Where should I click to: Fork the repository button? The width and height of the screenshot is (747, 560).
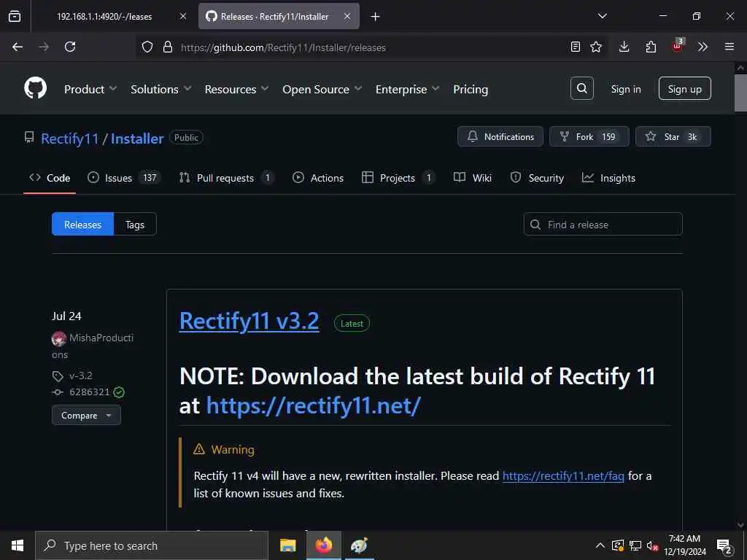[x=589, y=136]
